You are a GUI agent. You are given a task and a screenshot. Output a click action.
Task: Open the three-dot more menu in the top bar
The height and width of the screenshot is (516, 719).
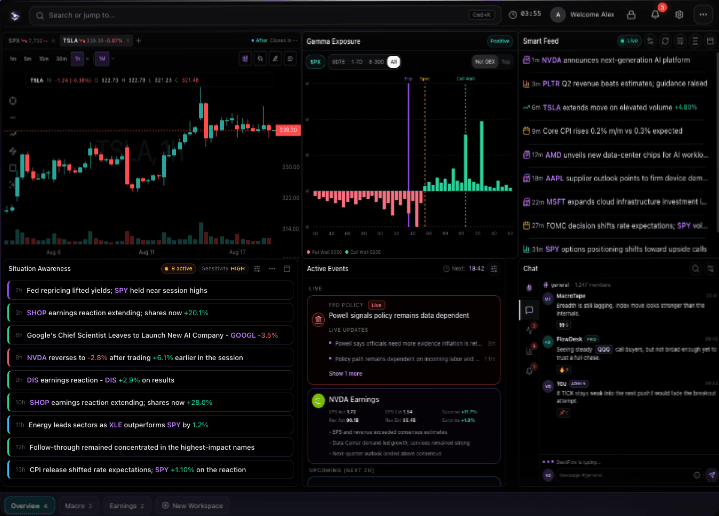click(703, 15)
